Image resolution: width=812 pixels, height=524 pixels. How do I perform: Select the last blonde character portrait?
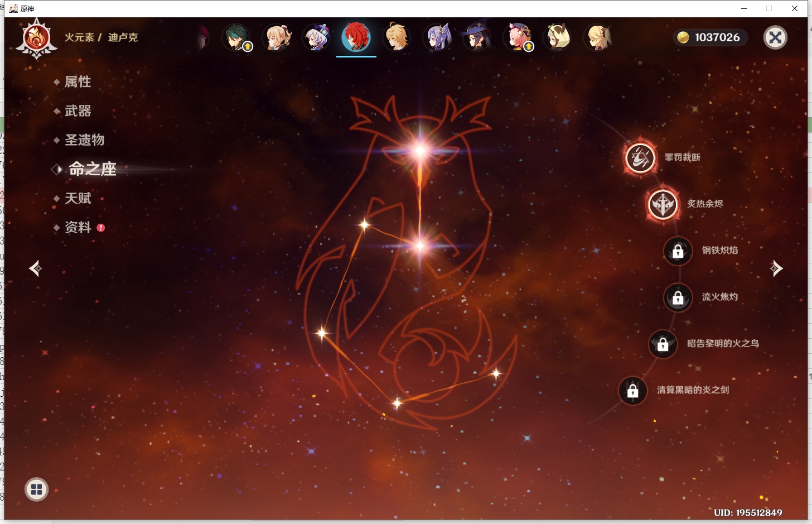tap(598, 37)
